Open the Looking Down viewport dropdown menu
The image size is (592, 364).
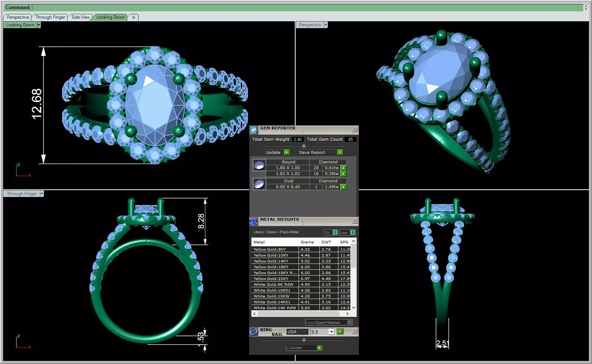pyautogui.click(x=39, y=25)
